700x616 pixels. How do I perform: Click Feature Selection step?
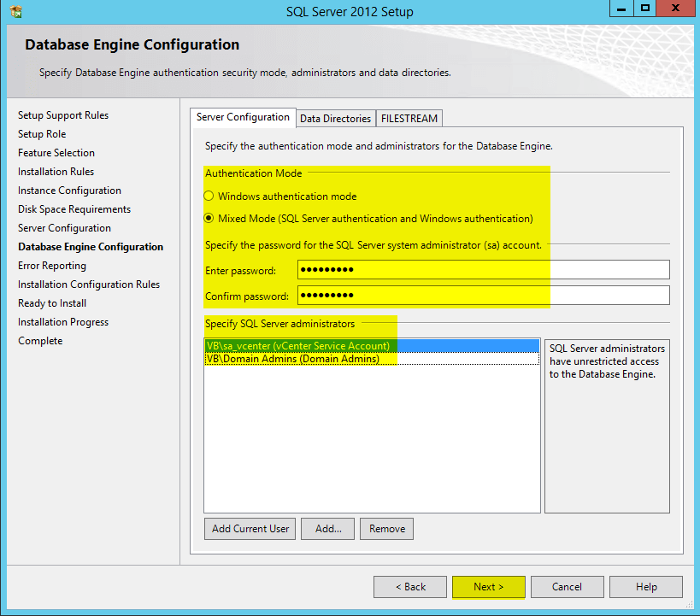tap(56, 153)
